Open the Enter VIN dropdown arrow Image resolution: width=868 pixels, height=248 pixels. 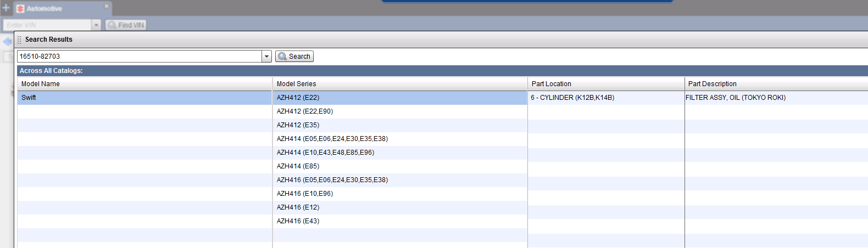pyautogui.click(x=96, y=25)
